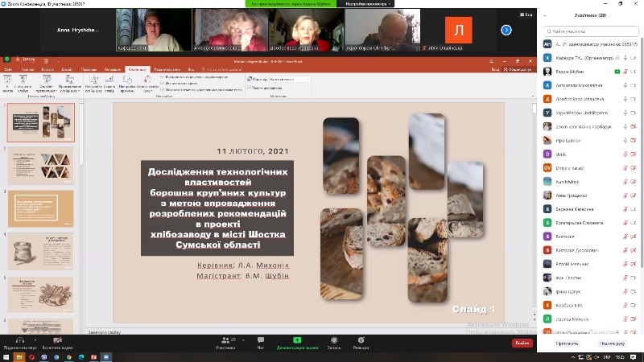Open the Reactions icon in Zoom toolbar
Viewport: 644px width, 362px height.
click(x=361, y=339)
